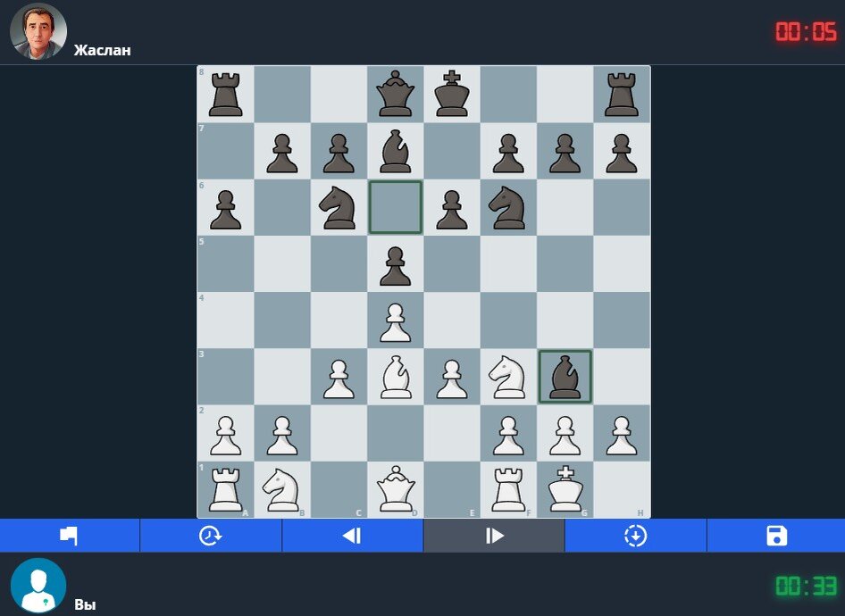The width and height of the screenshot is (845, 616).
Task: Click the black pawn on g7
Action: click(x=565, y=153)
